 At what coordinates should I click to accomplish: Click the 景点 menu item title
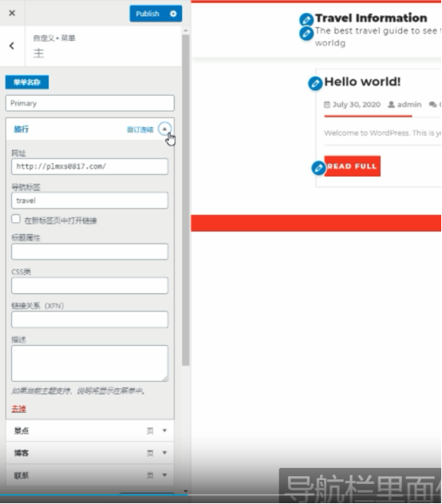pyautogui.click(x=22, y=431)
